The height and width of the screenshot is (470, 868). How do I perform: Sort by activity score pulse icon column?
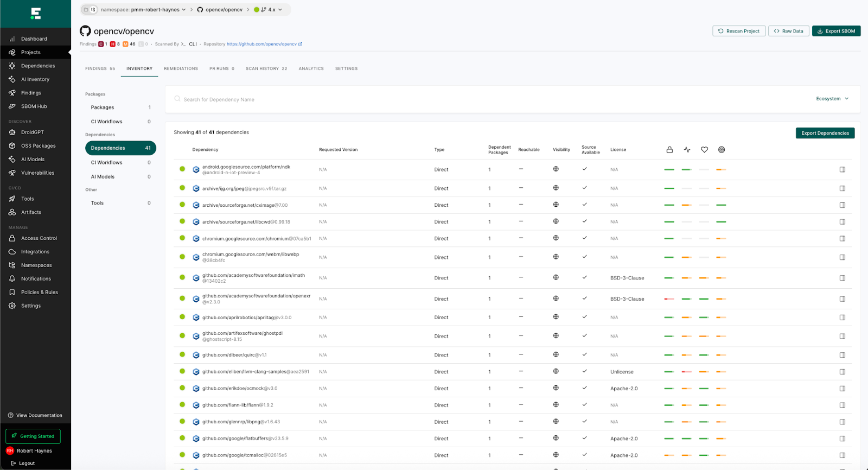tap(687, 150)
